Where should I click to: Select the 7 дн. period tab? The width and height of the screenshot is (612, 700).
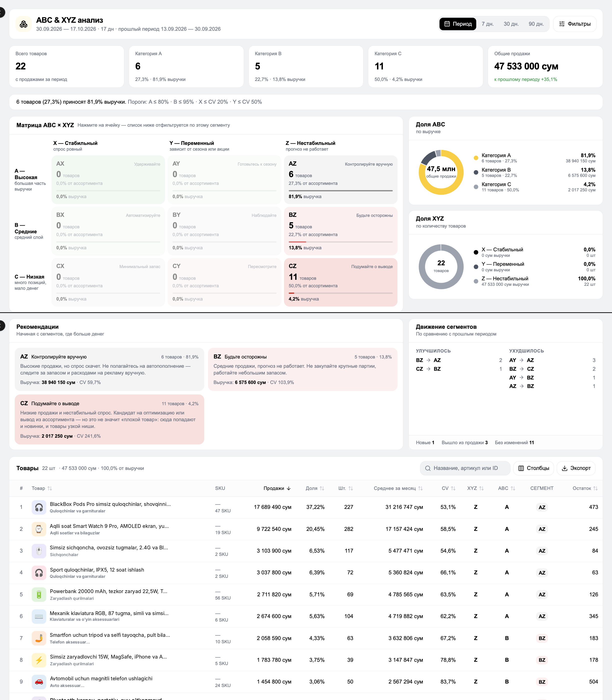click(x=487, y=24)
